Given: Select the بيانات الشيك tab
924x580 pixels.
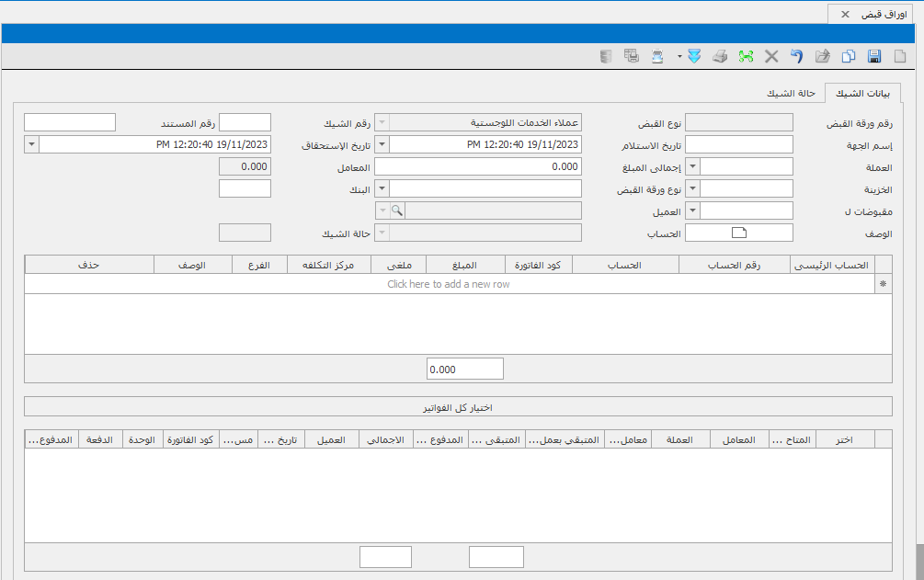Looking at the screenshot, I should pos(863,93).
